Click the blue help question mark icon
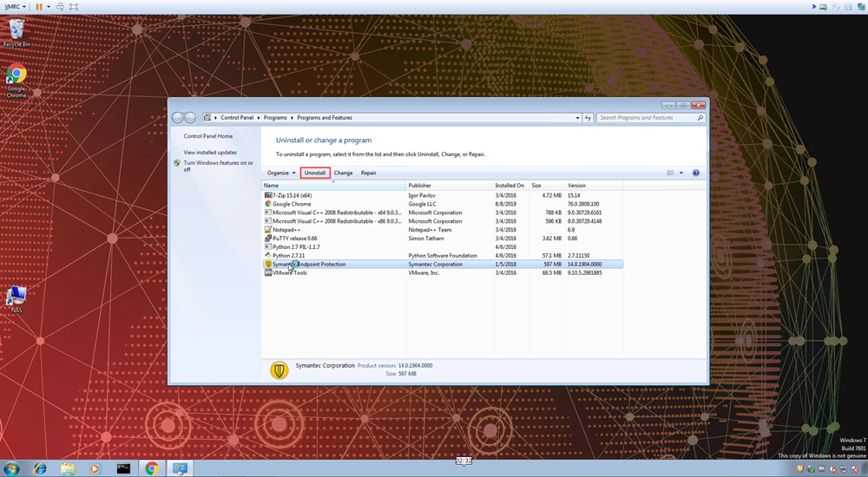The height and width of the screenshot is (477, 868). point(696,173)
